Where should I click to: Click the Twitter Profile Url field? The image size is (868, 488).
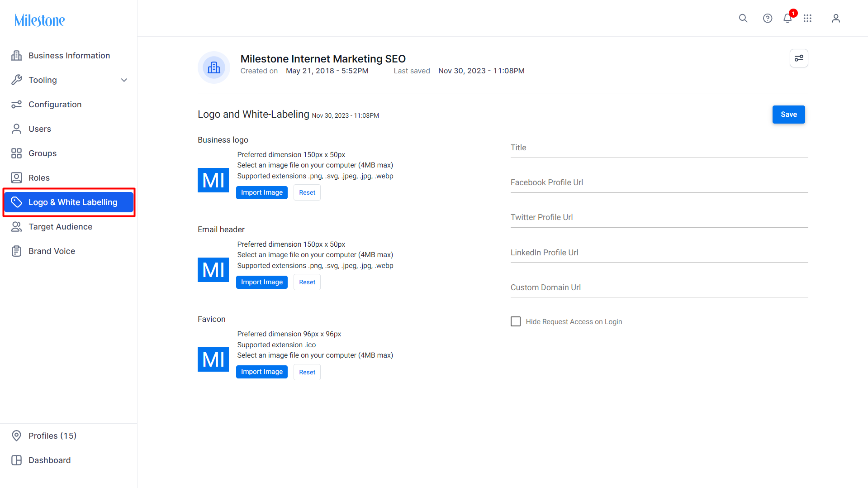pos(659,217)
